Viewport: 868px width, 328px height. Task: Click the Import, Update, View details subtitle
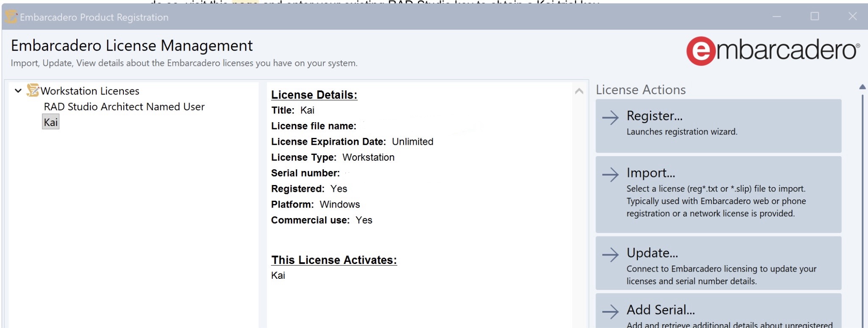tap(184, 63)
